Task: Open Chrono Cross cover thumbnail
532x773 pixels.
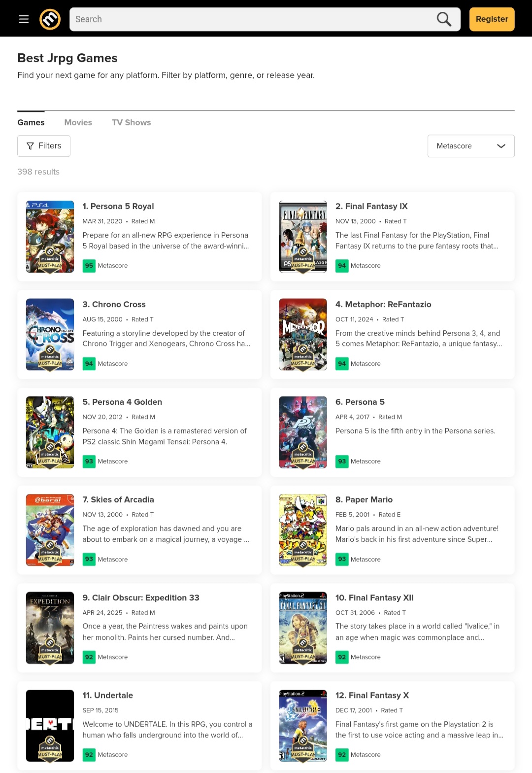Action: 50,334
